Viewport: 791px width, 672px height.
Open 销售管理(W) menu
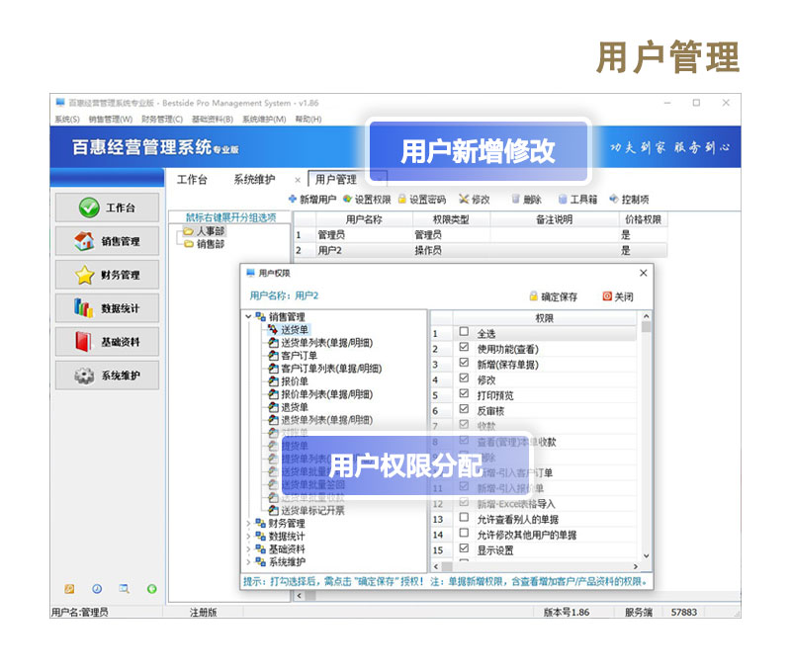(111, 119)
